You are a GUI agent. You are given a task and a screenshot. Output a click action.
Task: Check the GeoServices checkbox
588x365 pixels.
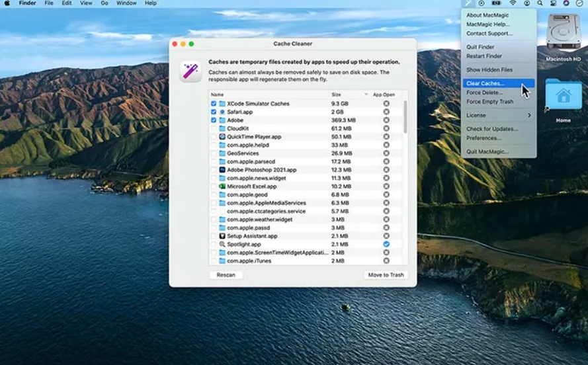214,153
